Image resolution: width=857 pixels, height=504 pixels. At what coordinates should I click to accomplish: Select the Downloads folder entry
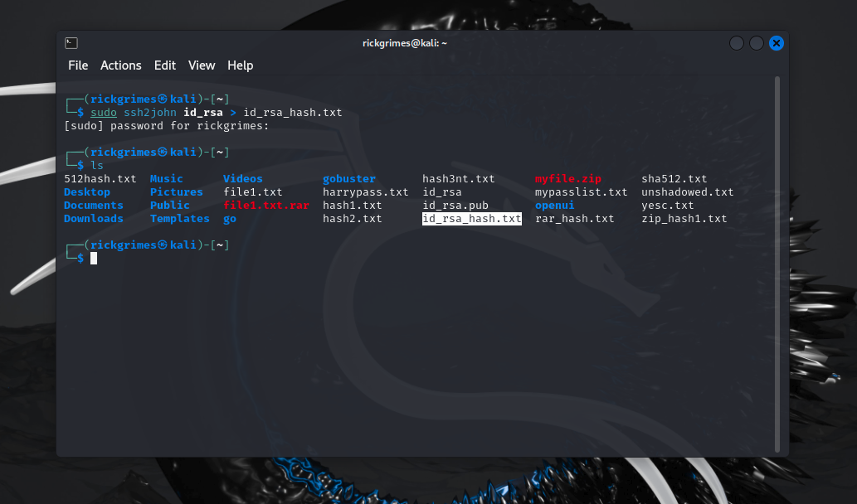tap(94, 218)
